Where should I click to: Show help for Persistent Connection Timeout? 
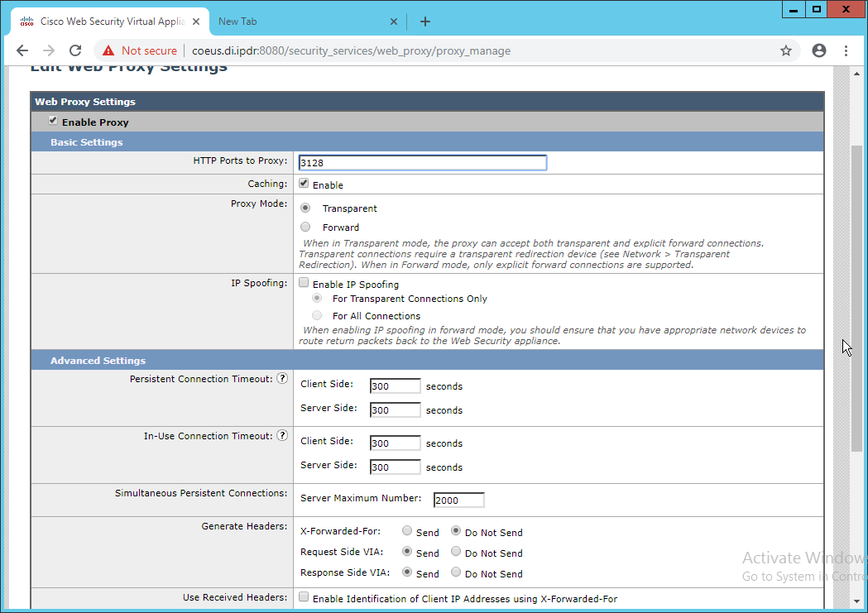[x=282, y=378]
